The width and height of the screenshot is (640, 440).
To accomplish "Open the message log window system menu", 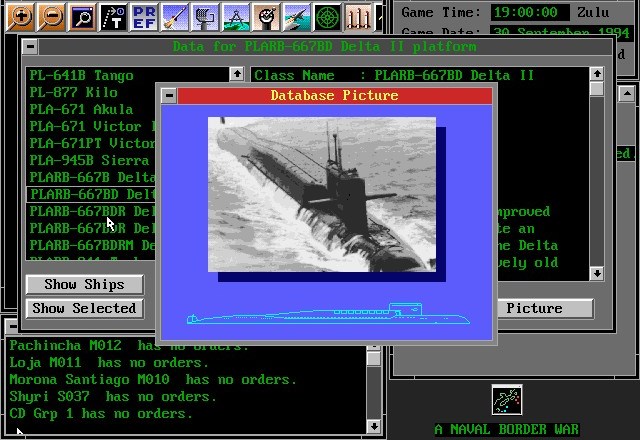I will pyautogui.click(x=9, y=326).
